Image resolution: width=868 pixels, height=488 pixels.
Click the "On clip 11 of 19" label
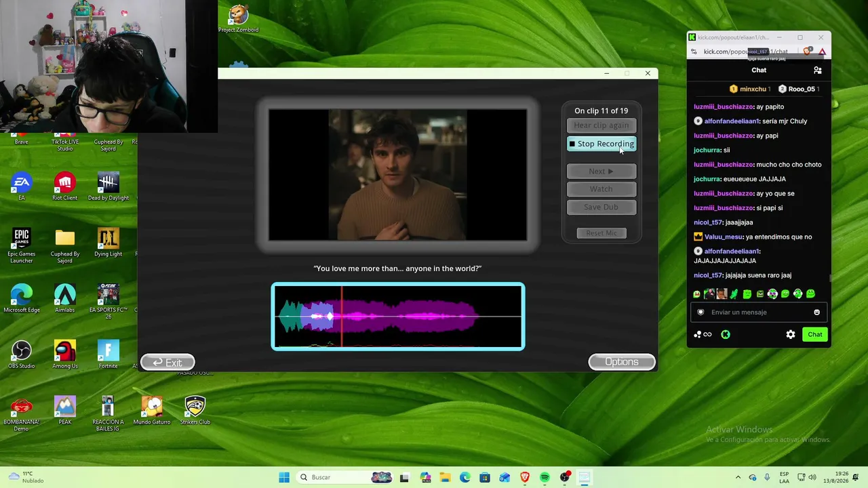point(601,110)
